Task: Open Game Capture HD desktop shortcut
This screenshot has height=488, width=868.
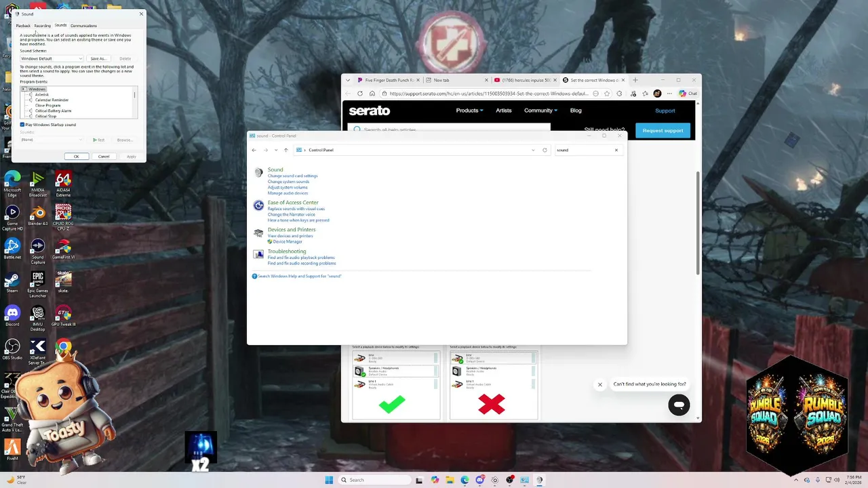Action: pos(12,218)
